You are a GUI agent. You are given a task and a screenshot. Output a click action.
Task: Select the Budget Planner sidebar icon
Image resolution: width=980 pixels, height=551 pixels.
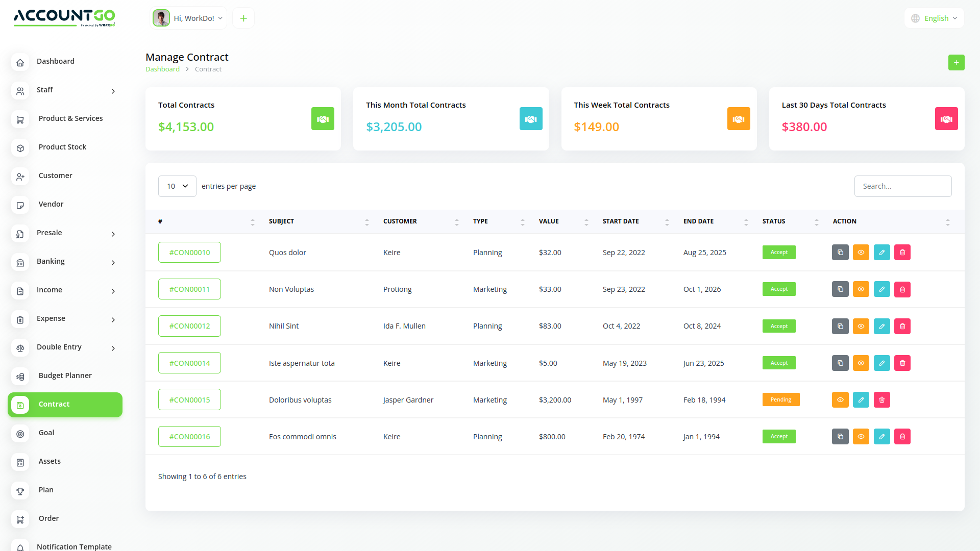tap(20, 377)
